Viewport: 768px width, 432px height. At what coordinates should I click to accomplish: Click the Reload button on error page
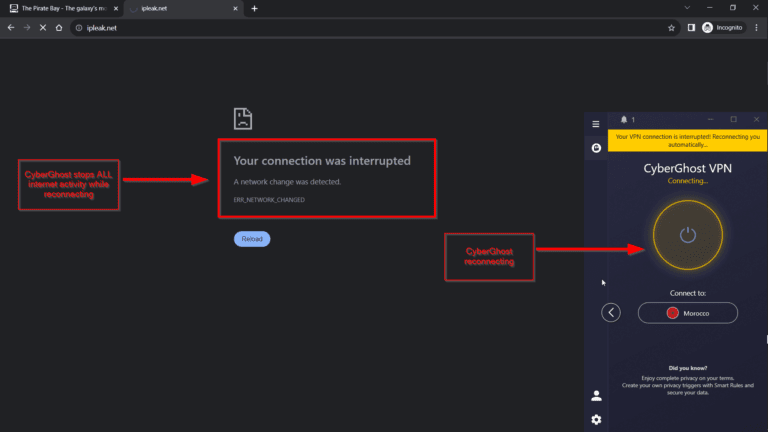click(x=251, y=239)
